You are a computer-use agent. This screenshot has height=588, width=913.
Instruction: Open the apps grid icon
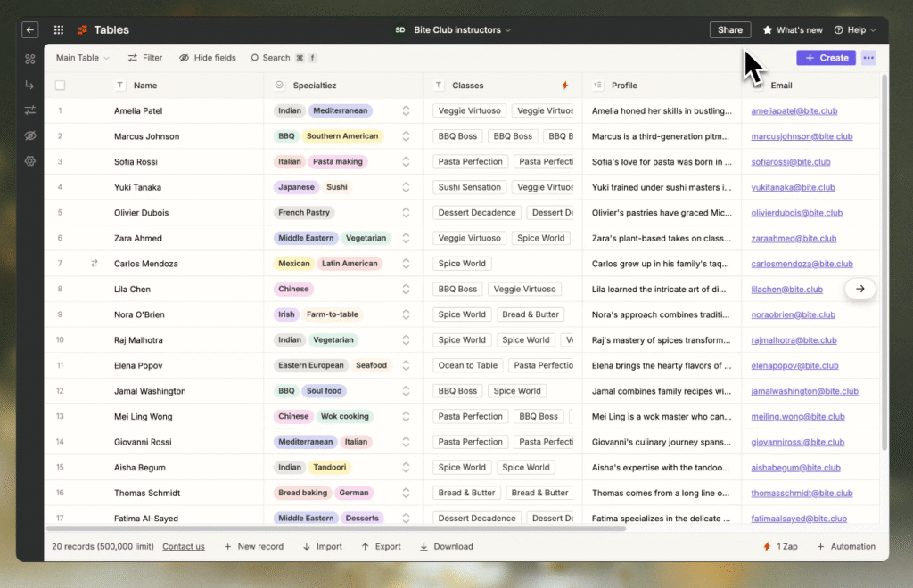[x=59, y=30]
